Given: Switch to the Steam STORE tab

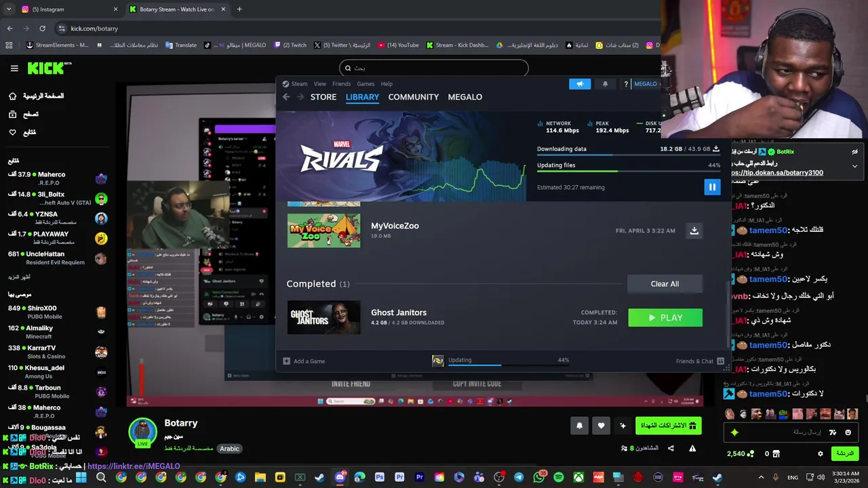Looking at the screenshot, I should 323,97.
